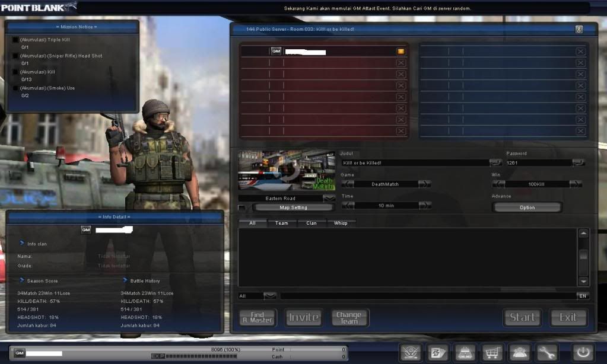Viewport: 607px width, 364px height.
Task: Open the clan emblem icon in bottom bar
Action: (411, 352)
